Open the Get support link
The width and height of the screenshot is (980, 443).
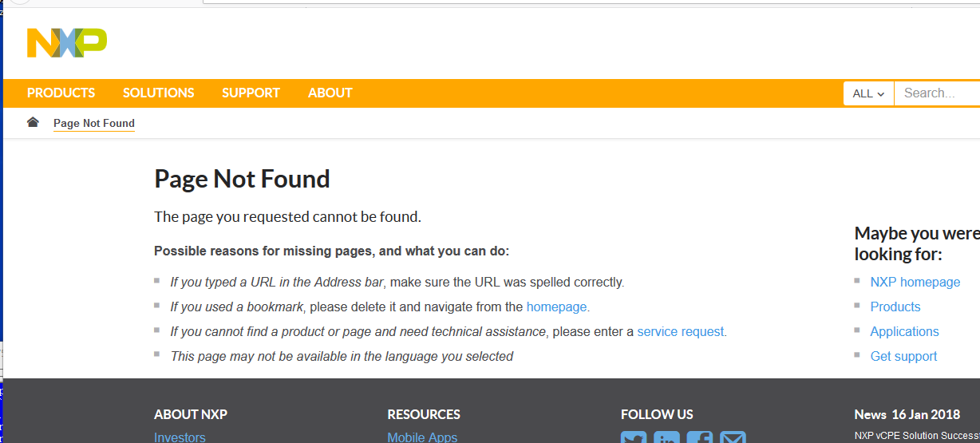903,356
